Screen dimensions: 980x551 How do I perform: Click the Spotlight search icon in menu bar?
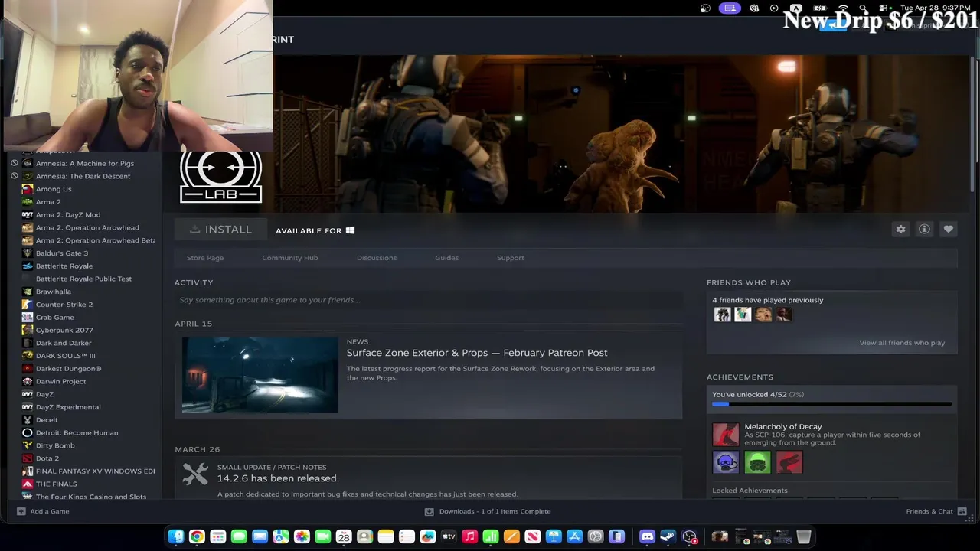point(863,8)
